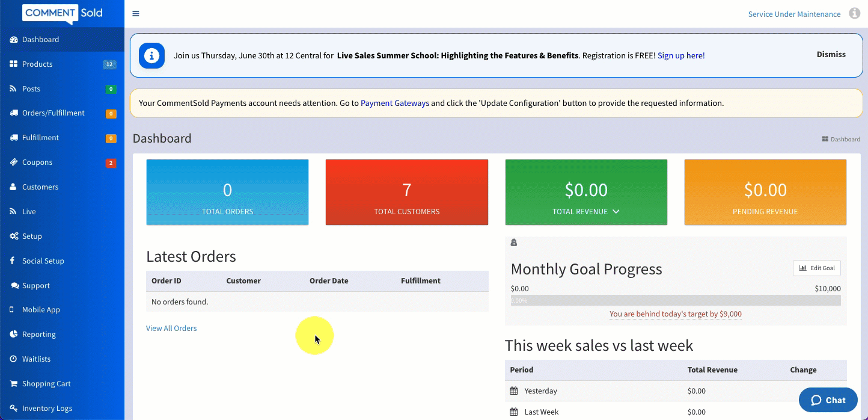Click the hamburger menu icon in top bar
This screenshot has height=420, width=868.
[x=136, y=14]
